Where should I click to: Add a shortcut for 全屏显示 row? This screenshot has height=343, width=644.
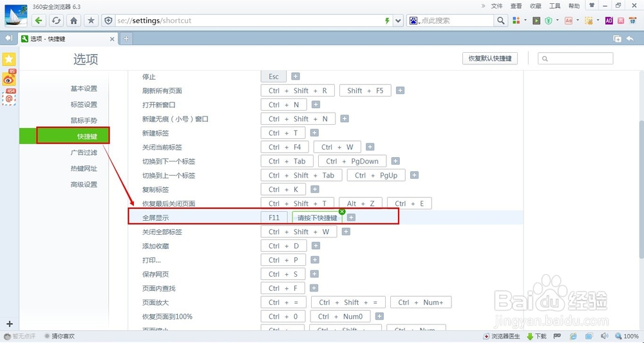click(351, 218)
